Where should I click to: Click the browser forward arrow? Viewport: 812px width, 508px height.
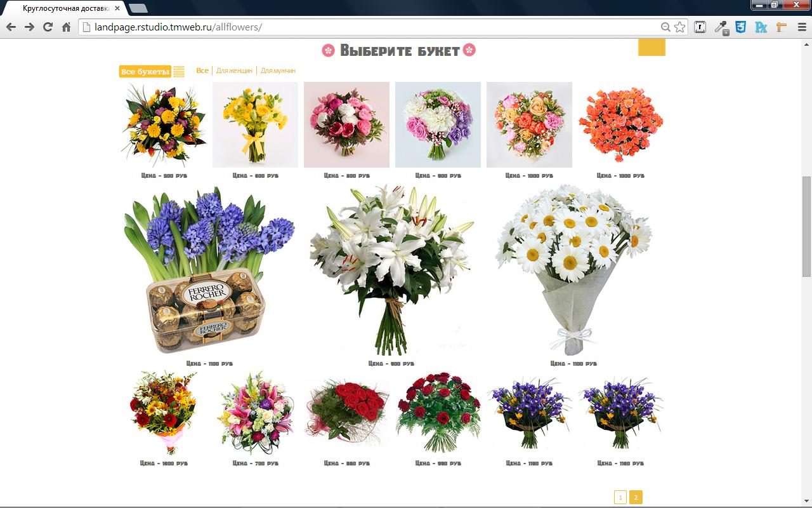pos(29,27)
